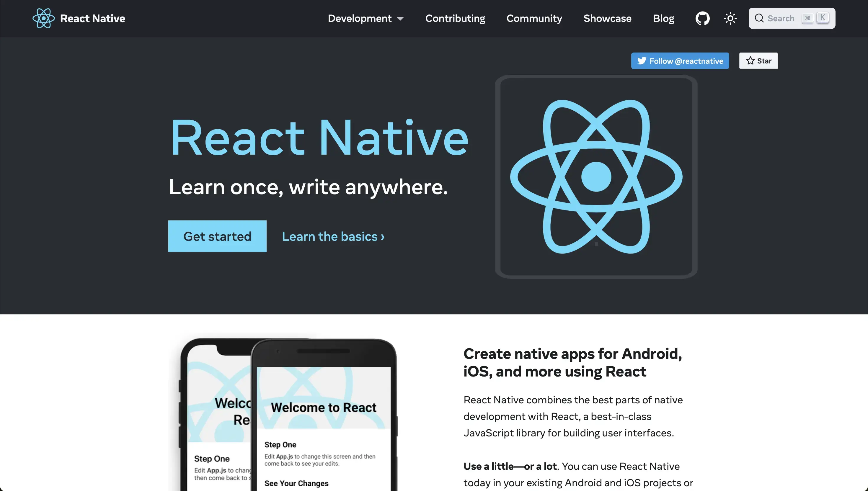This screenshot has width=868, height=491.
Task: Click the React Native brand title in navbar
Action: tap(92, 18)
